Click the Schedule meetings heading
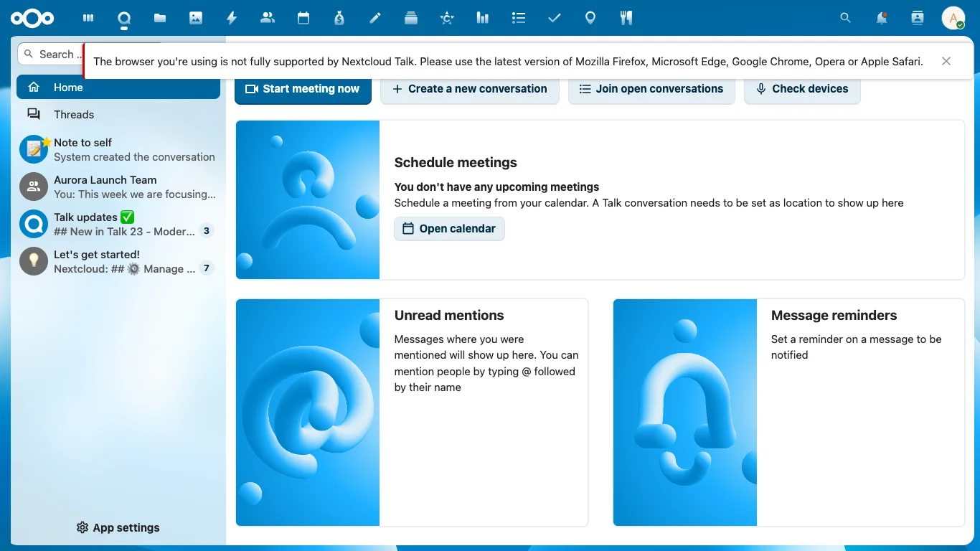The image size is (980, 551). pos(456,163)
